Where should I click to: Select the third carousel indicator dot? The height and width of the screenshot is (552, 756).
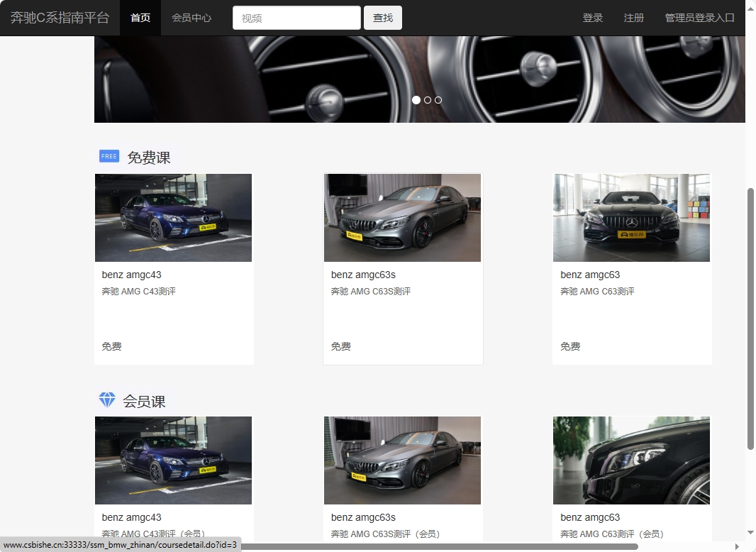(438, 100)
